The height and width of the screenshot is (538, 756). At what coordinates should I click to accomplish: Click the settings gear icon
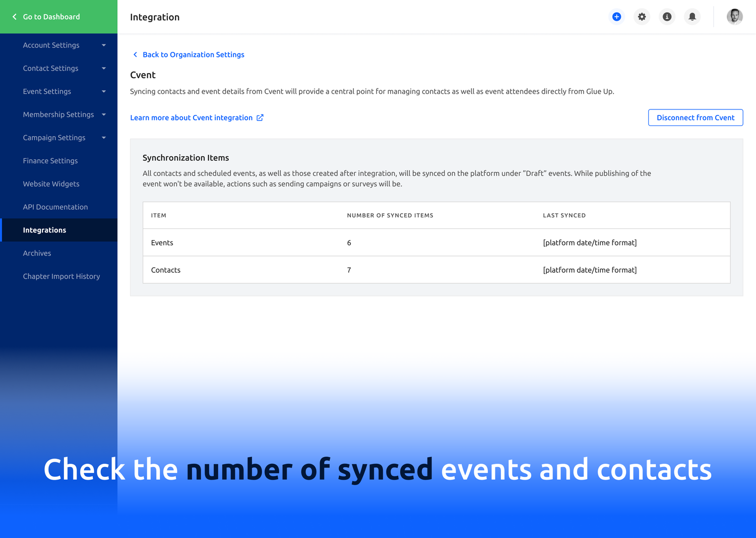point(642,17)
